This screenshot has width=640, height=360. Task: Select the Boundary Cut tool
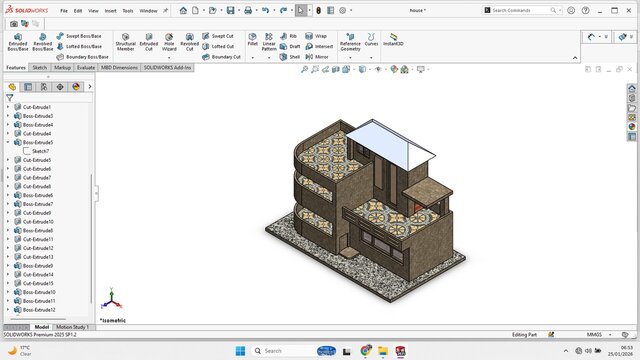click(221, 57)
